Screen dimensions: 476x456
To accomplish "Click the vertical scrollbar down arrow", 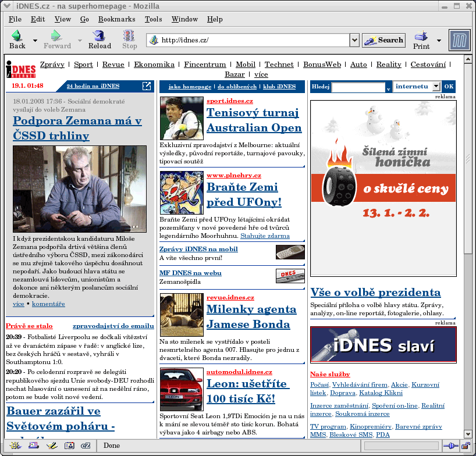I will click(x=468, y=434).
